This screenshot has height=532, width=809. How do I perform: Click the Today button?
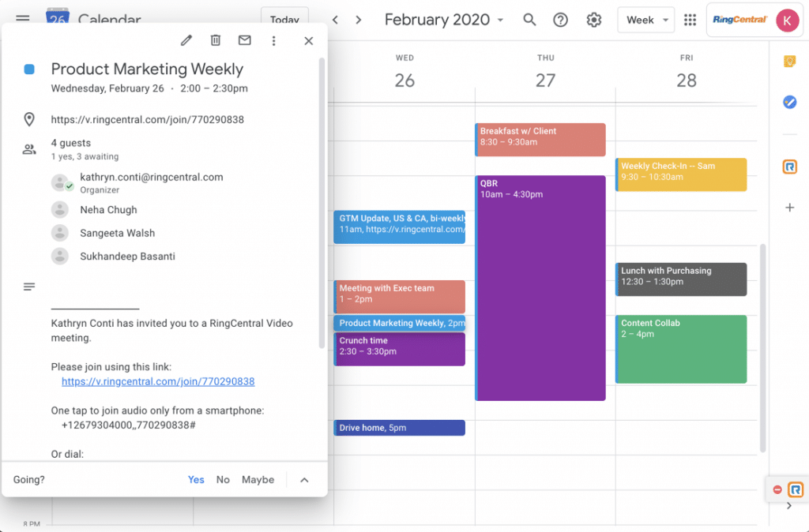pos(284,21)
